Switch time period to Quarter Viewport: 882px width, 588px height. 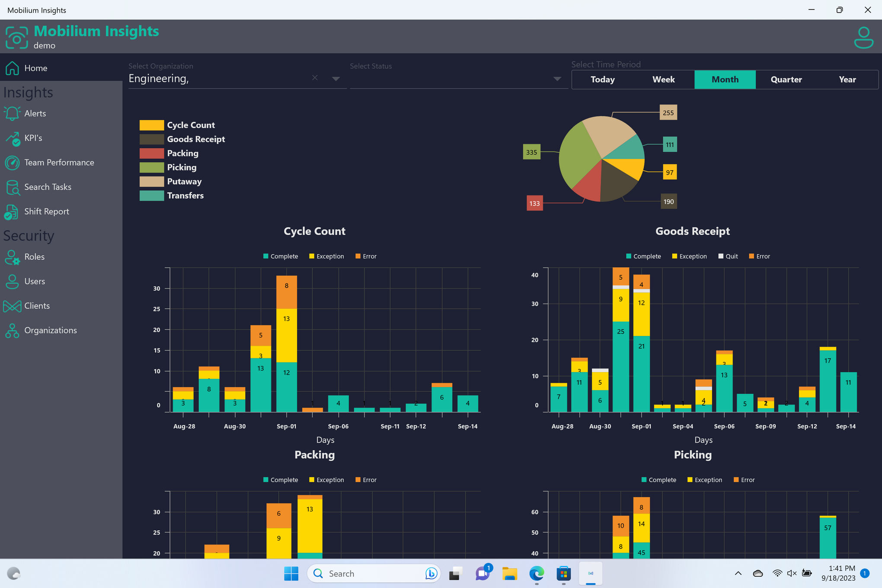point(786,80)
